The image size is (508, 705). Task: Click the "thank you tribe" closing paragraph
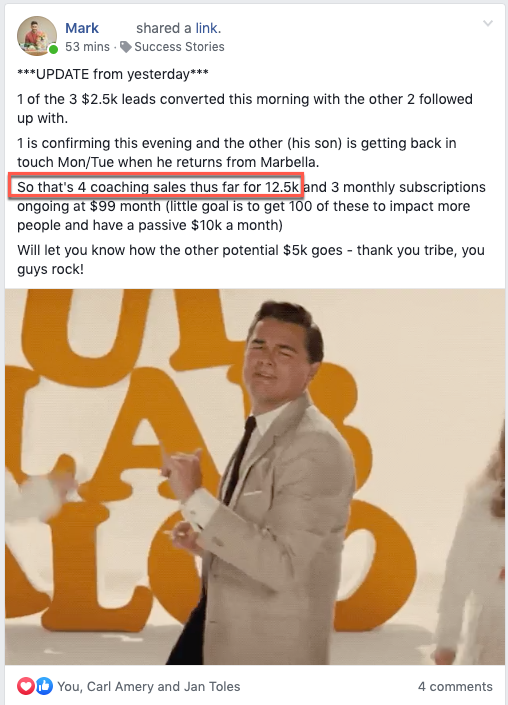(x=251, y=259)
